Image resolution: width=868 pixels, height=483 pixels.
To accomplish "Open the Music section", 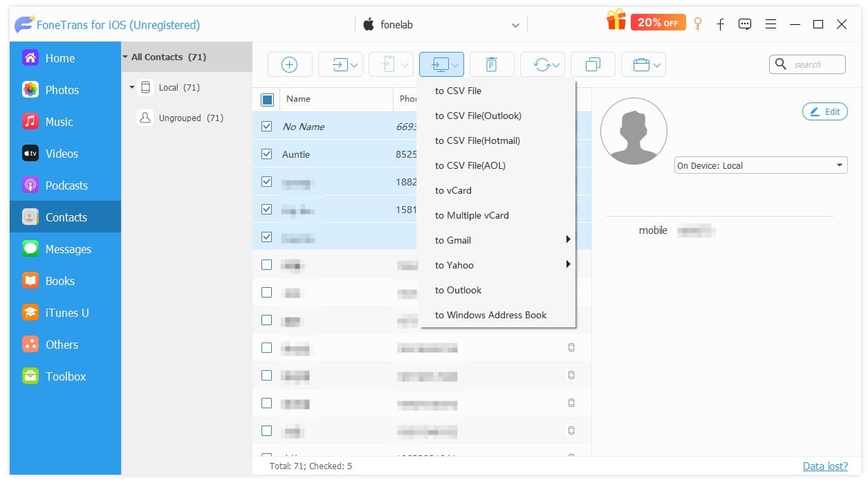I will (65, 122).
